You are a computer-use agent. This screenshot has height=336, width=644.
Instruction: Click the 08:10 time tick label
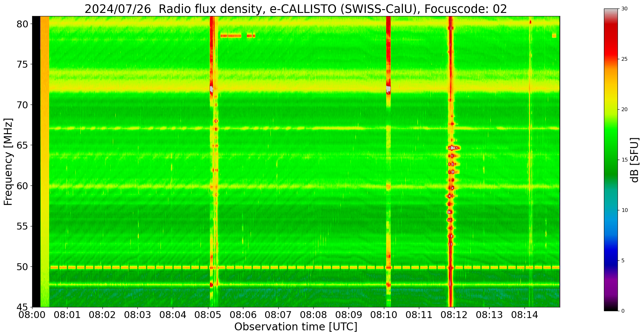click(x=384, y=315)
